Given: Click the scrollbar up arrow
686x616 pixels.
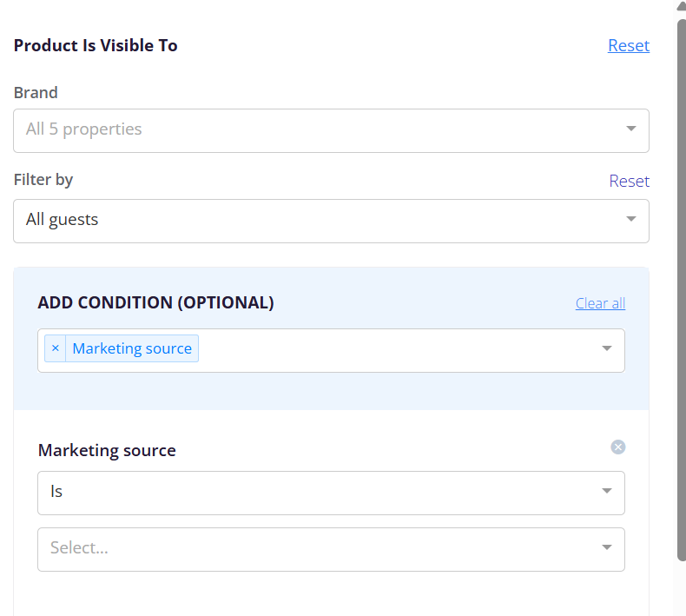Looking at the screenshot, I should (682, 6).
